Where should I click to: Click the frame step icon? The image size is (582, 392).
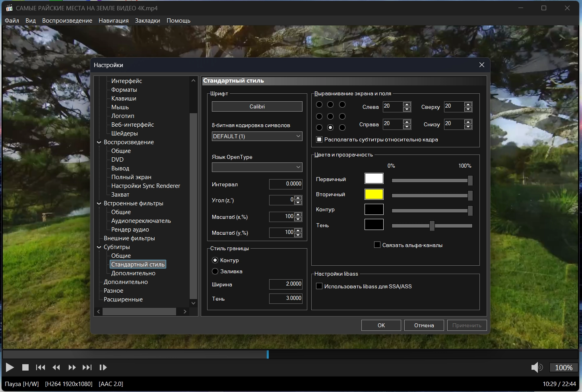(x=103, y=367)
